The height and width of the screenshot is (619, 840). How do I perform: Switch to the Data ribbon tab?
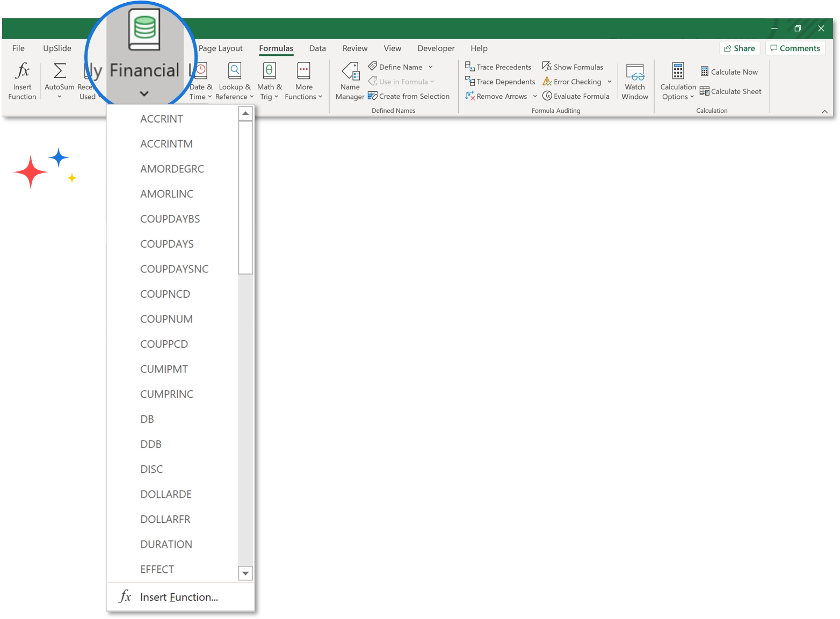point(317,48)
